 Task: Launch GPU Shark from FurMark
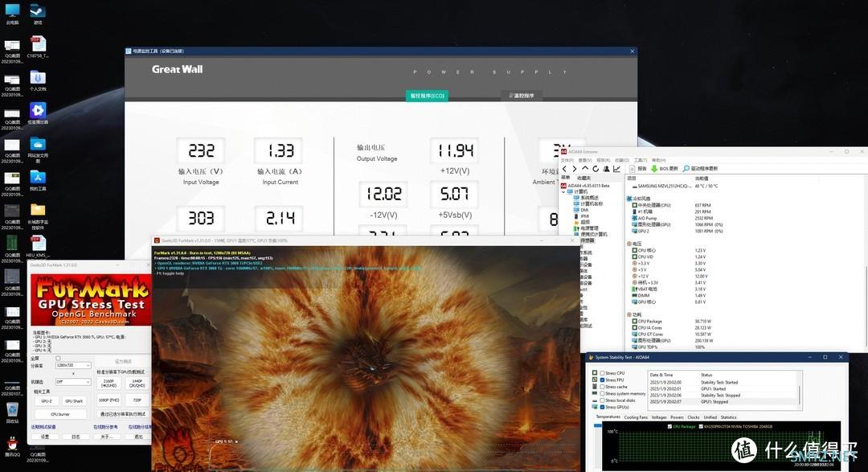(74, 400)
